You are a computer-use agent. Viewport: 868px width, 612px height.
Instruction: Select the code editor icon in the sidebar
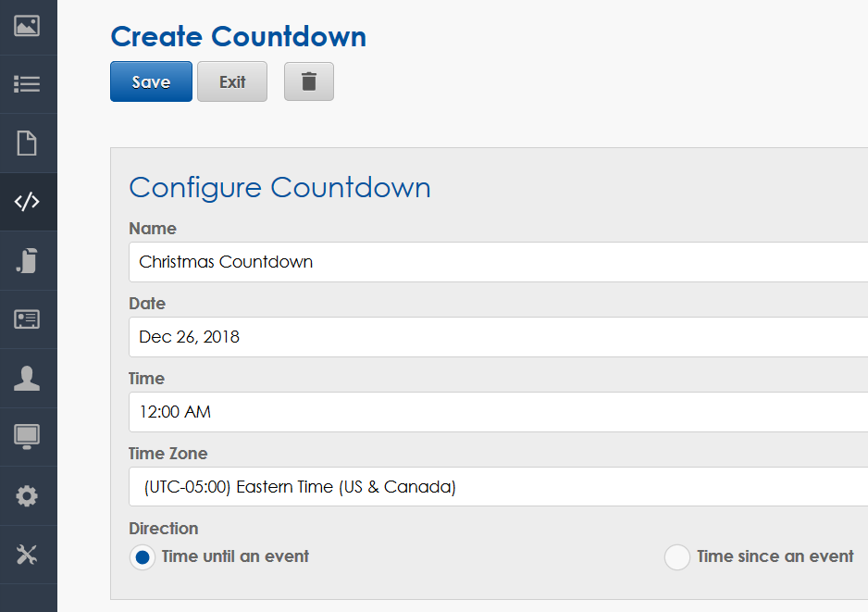[28, 202]
